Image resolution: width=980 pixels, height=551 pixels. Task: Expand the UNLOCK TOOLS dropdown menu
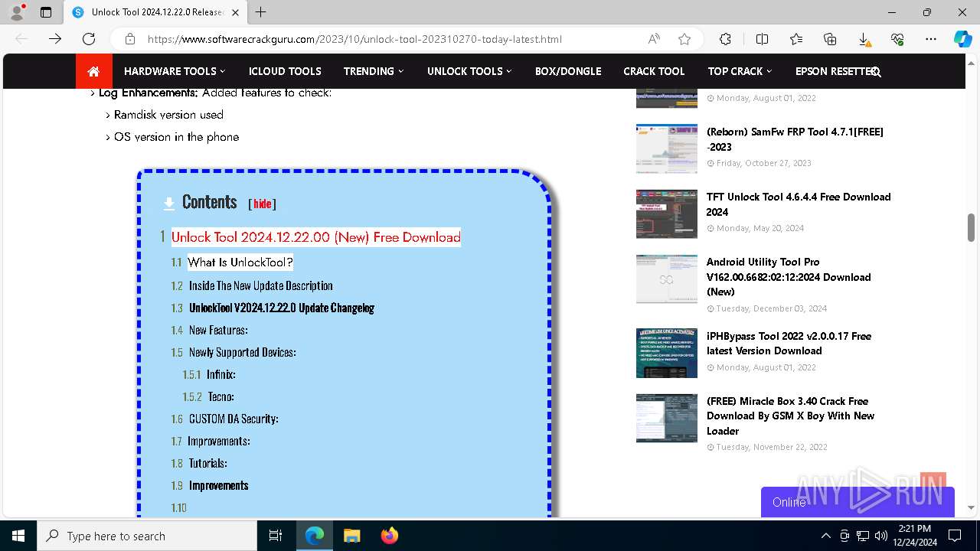[469, 71]
